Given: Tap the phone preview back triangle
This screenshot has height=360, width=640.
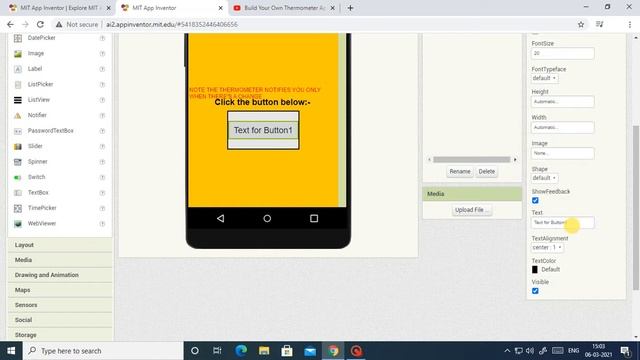Looking at the screenshot, I should [x=220, y=218].
